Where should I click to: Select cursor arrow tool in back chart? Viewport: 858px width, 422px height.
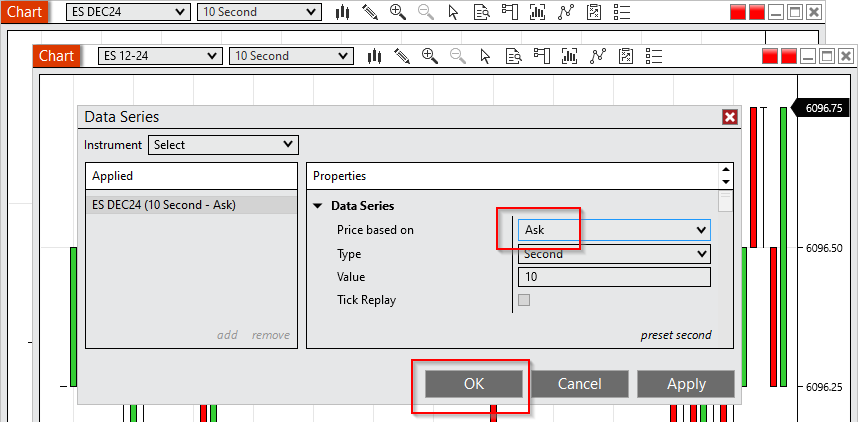[x=453, y=12]
